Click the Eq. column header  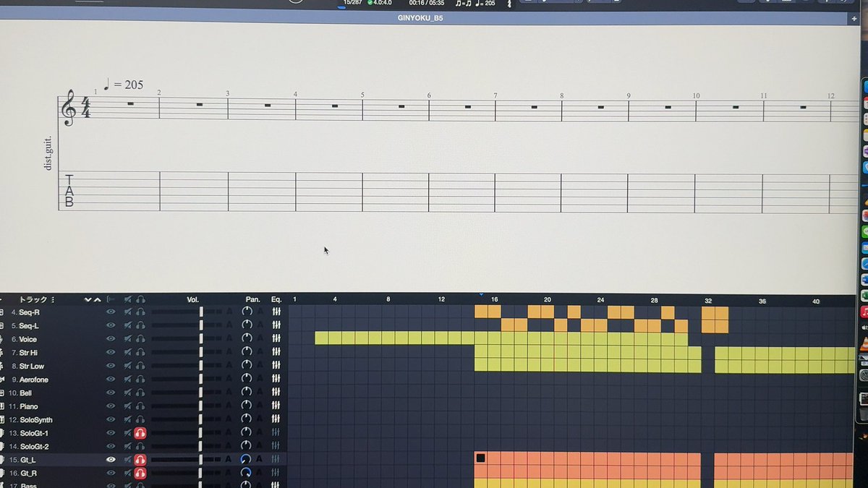click(x=276, y=299)
